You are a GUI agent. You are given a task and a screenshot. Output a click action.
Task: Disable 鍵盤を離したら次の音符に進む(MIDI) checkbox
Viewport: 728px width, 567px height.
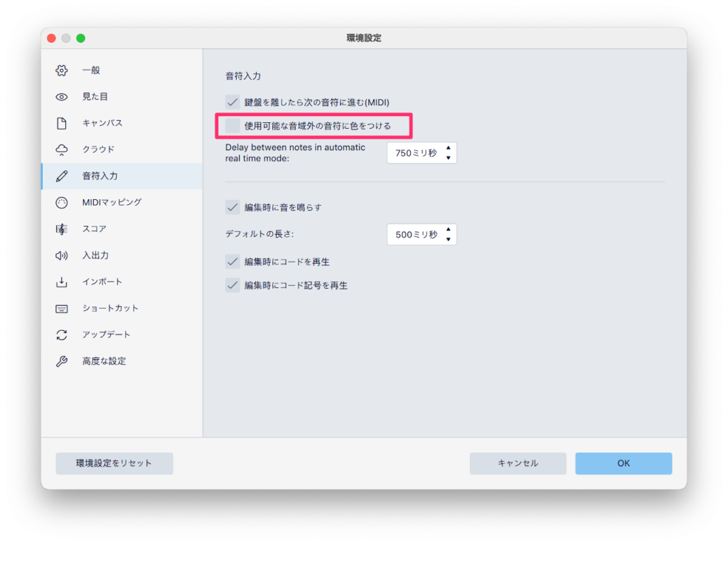[x=232, y=102]
